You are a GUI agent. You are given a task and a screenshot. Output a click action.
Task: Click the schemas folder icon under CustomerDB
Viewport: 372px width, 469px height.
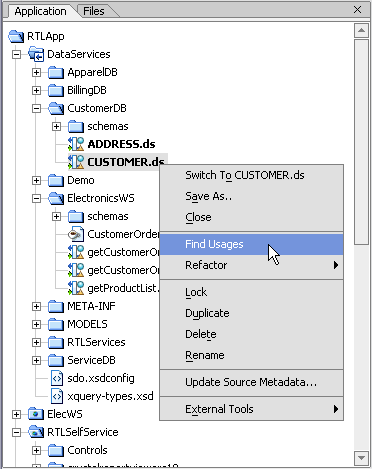click(76, 126)
